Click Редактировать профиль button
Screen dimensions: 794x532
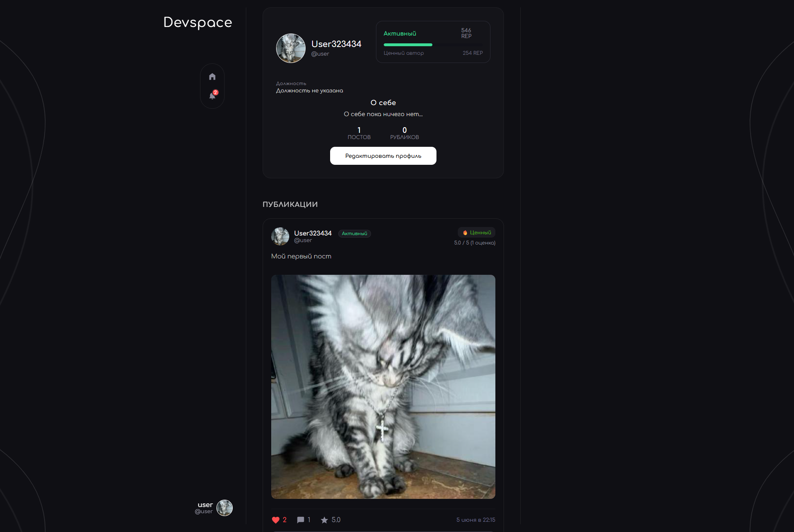383,156
